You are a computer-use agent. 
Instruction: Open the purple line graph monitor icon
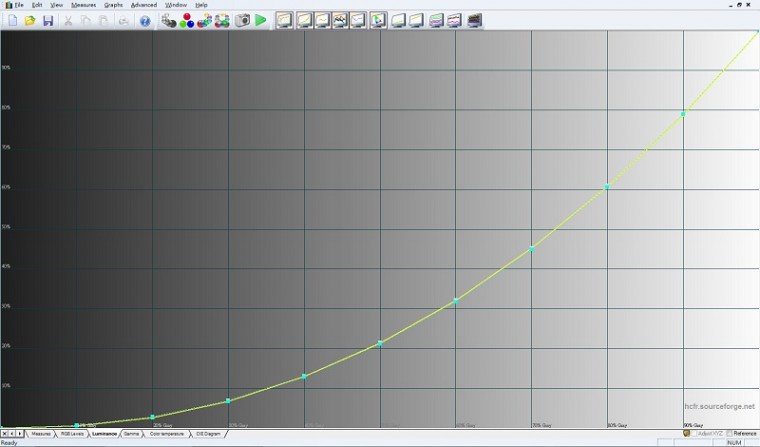click(454, 20)
